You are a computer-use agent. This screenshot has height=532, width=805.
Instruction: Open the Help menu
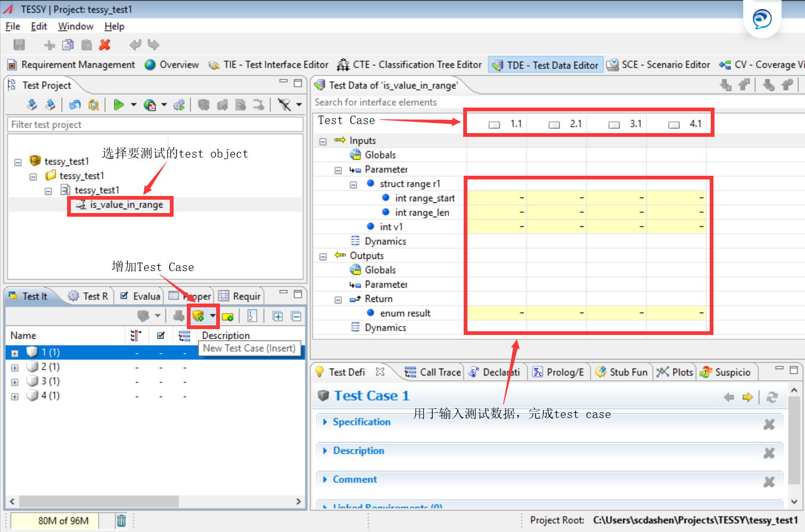coord(114,27)
